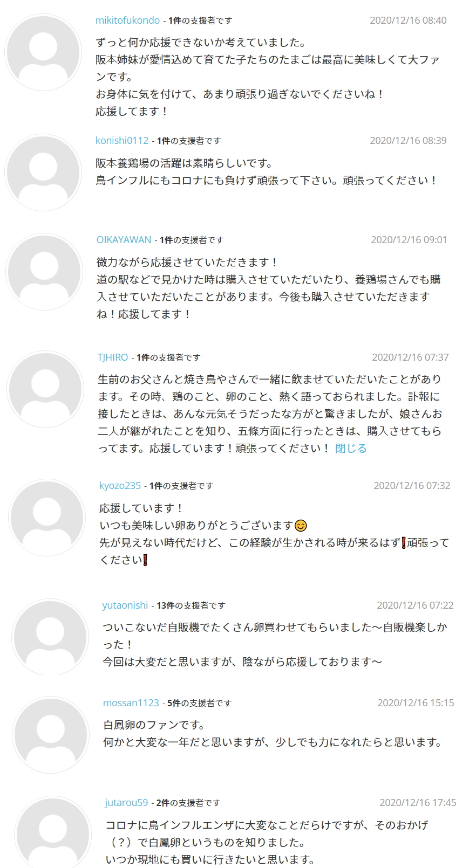Viewport: 476px width, 868px height.
Task: Select jutarou59's profile avatar
Action: point(53,833)
